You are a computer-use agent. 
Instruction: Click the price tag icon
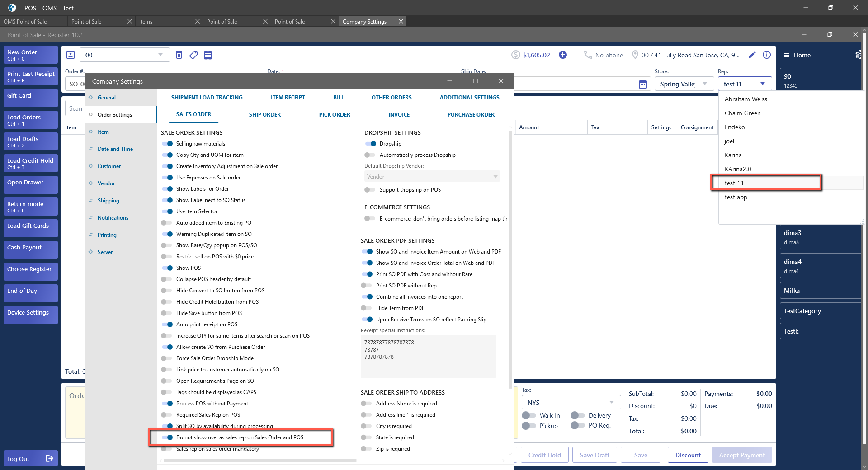[193, 55]
